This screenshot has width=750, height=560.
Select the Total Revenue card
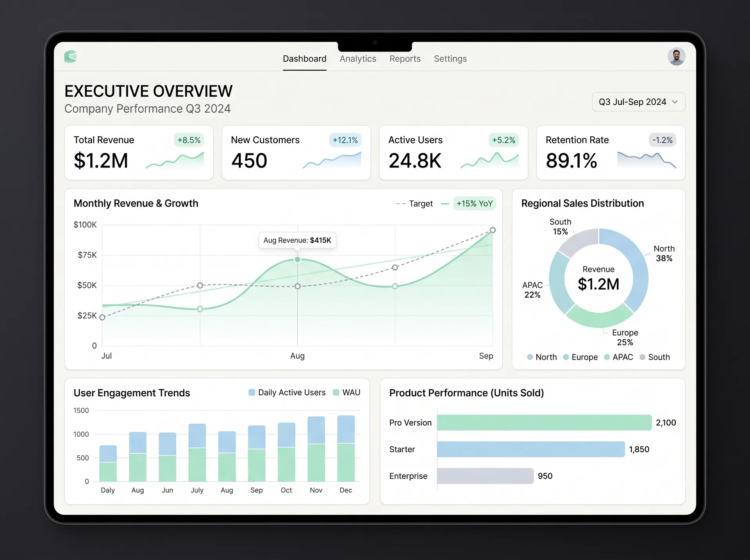coord(139,153)
